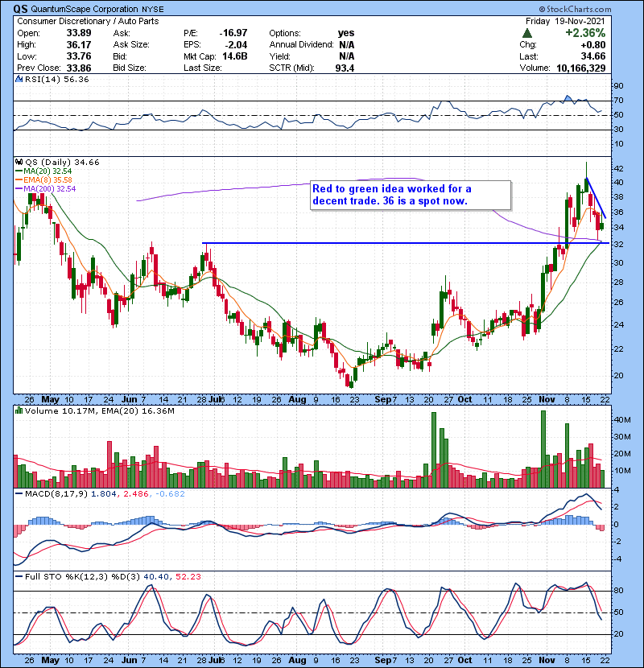This screenshot has width=644, height=668.
Task: Click the Ask Size label
Action: [131, 45]
